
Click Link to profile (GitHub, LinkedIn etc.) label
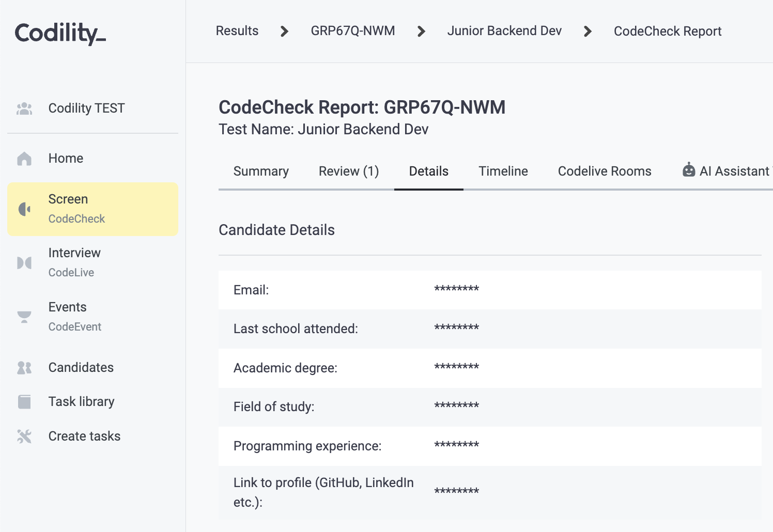click(x=323, y=493)
